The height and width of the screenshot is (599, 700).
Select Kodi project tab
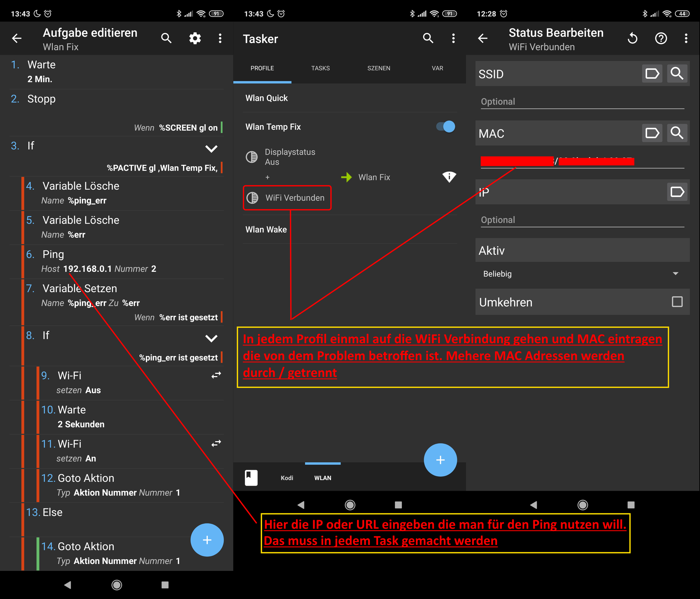click(287, 478)
